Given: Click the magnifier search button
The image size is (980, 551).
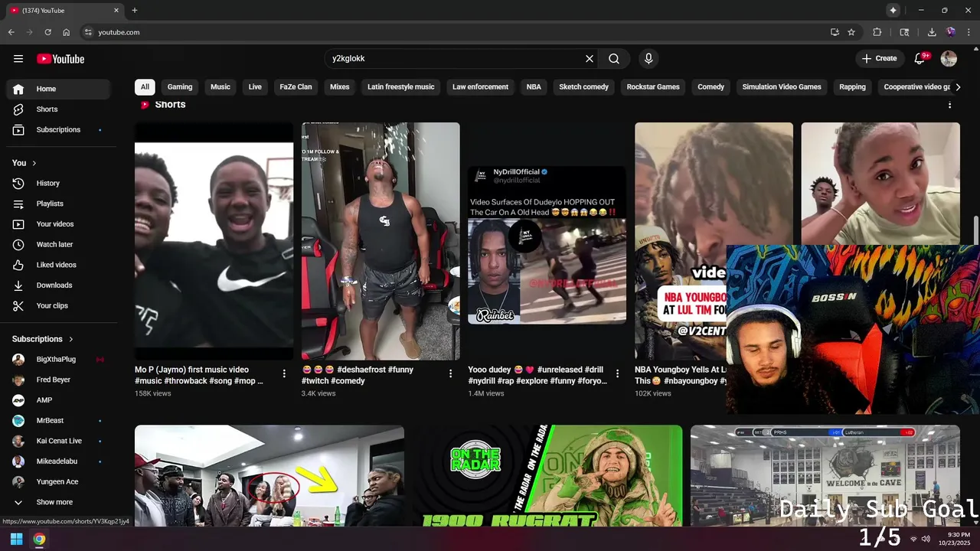Looking at the screenshot, I should click(x=614, y=59).
